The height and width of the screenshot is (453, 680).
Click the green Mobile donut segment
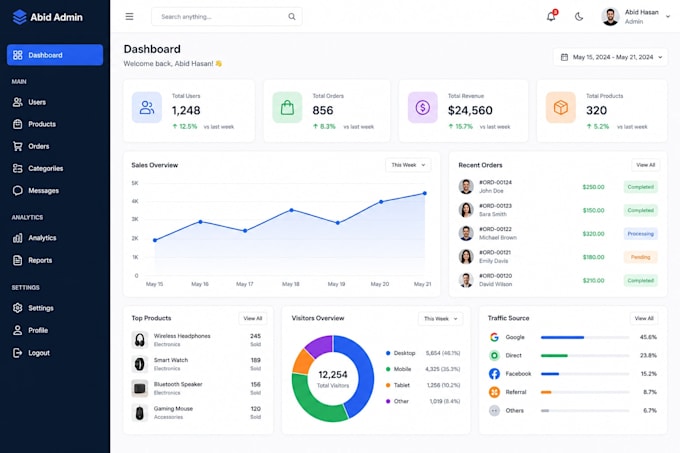point(313,403)
